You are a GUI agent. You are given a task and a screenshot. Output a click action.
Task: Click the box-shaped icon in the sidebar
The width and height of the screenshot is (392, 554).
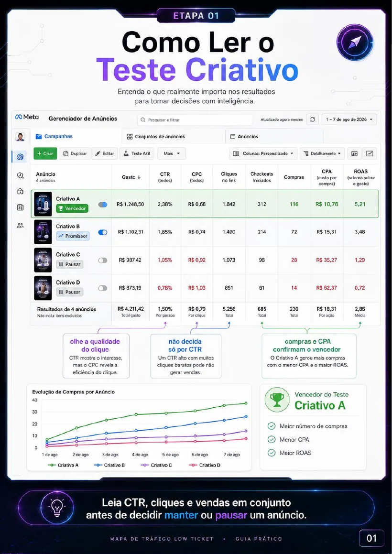click(21, 192)
